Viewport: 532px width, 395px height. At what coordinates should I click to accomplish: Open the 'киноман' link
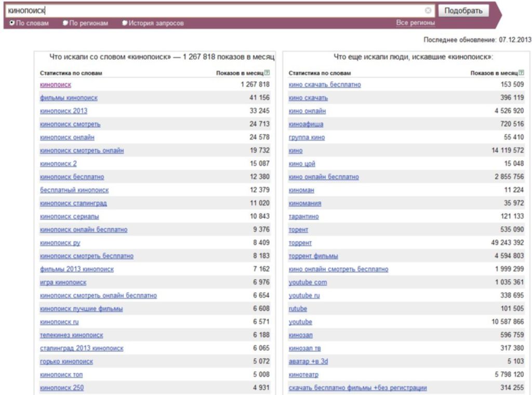[x=301, y=190]
